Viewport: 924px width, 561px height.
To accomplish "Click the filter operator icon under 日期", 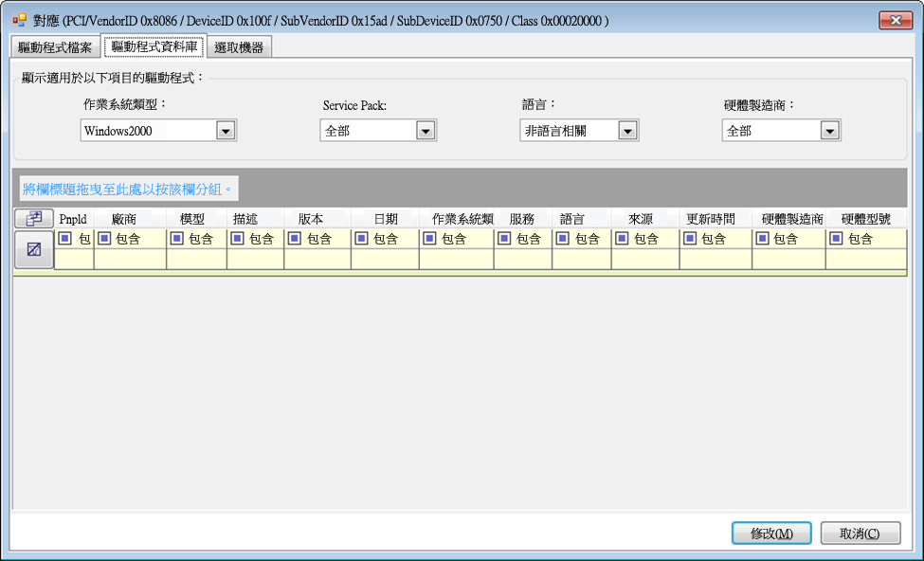I will (x=362, y=239).
